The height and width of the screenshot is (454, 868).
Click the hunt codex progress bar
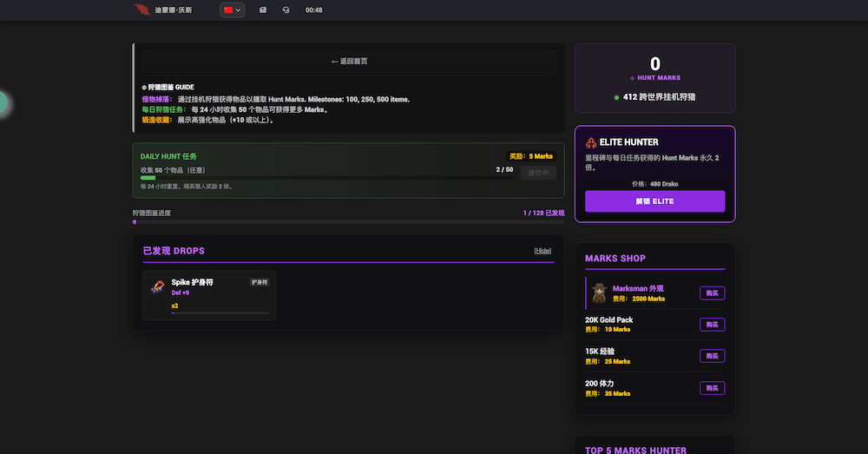[x=348, y=222]
